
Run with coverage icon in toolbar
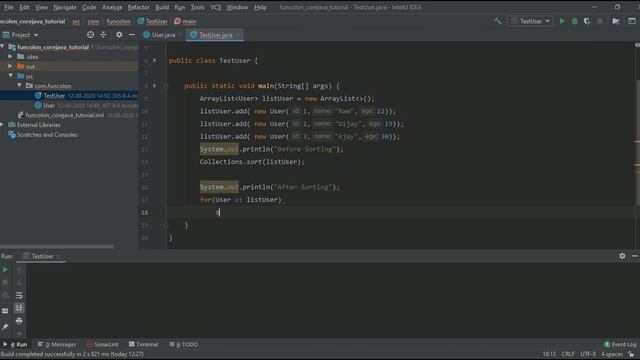[x=587, y=21]
